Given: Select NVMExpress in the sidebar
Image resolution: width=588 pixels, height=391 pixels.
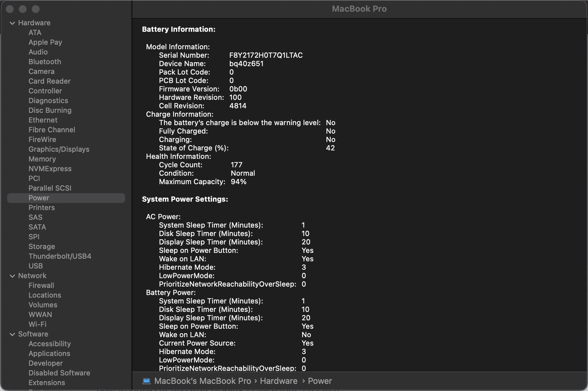Looking at the screenshot, I should pos(50,169).
